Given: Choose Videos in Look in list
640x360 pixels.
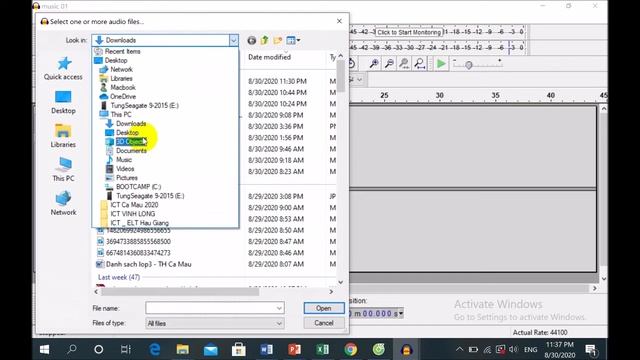Looking at the screenshot, I should tap(125, 169).
